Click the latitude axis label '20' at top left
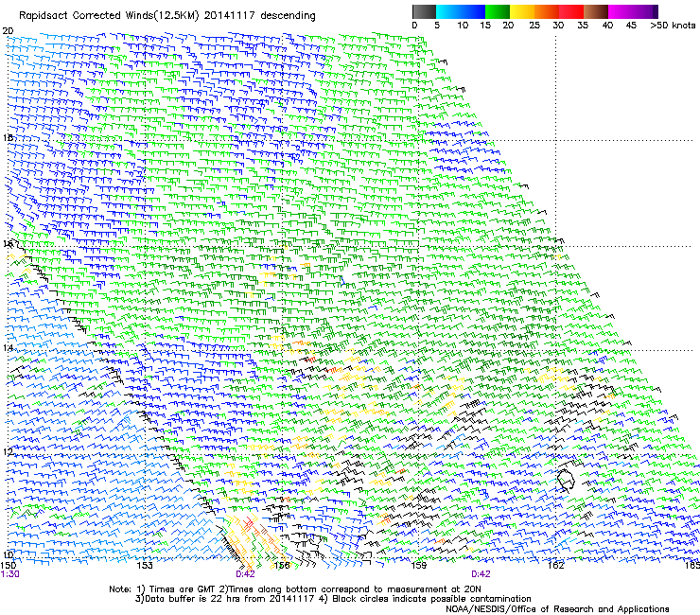Image resolution: width=700 pixels, height=615 pixels. pyautogui.click(x=8, y=31)
